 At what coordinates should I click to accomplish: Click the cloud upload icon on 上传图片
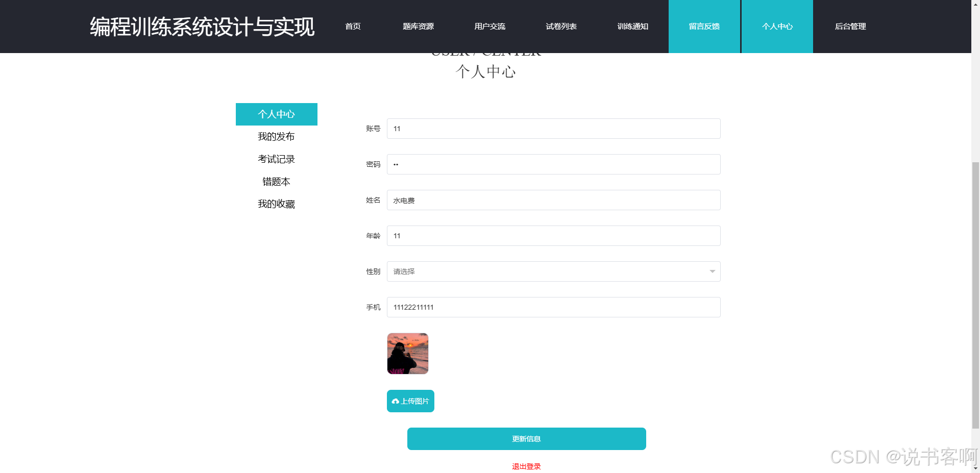click(x=396, y=402)
